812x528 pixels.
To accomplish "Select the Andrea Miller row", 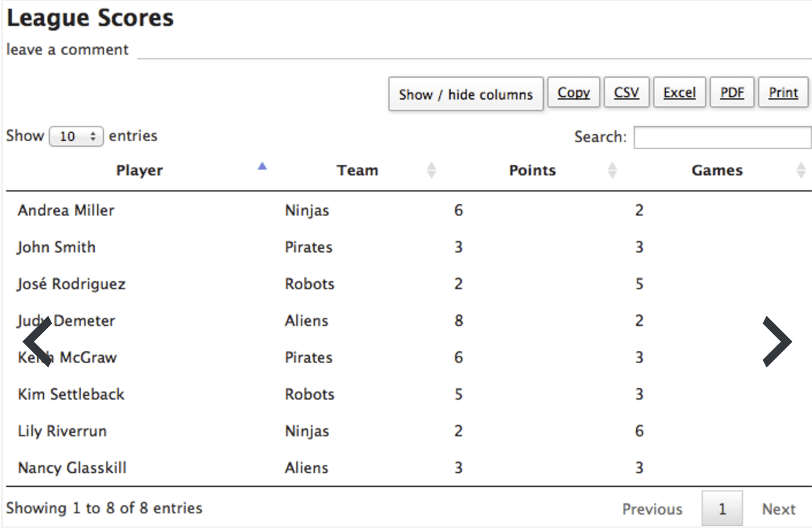I will point(66,211).
